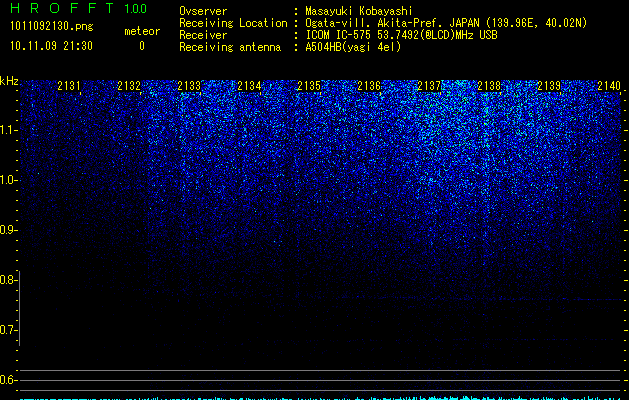Image resolution: width=629 pixels, height=400 pixels.
Task: Click the date stamp 10.11.09 21:30
Action: [x=51, y=46]
